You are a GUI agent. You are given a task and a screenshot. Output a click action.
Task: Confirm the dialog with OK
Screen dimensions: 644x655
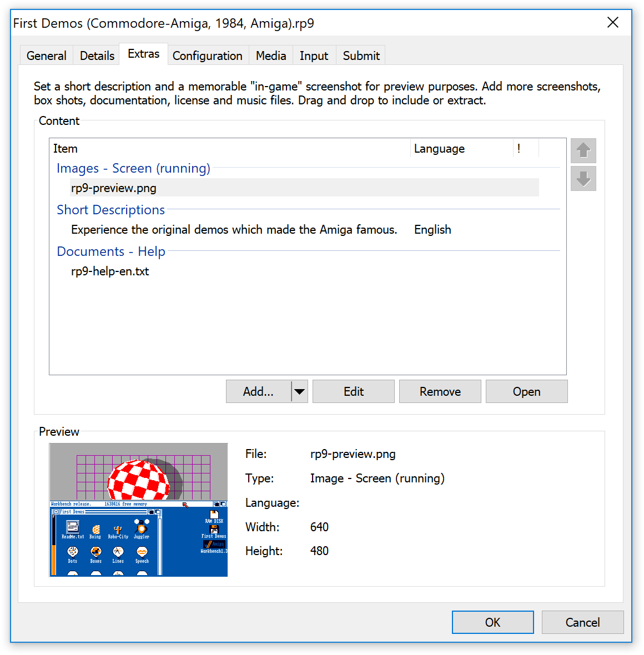(x=492, y=622)
